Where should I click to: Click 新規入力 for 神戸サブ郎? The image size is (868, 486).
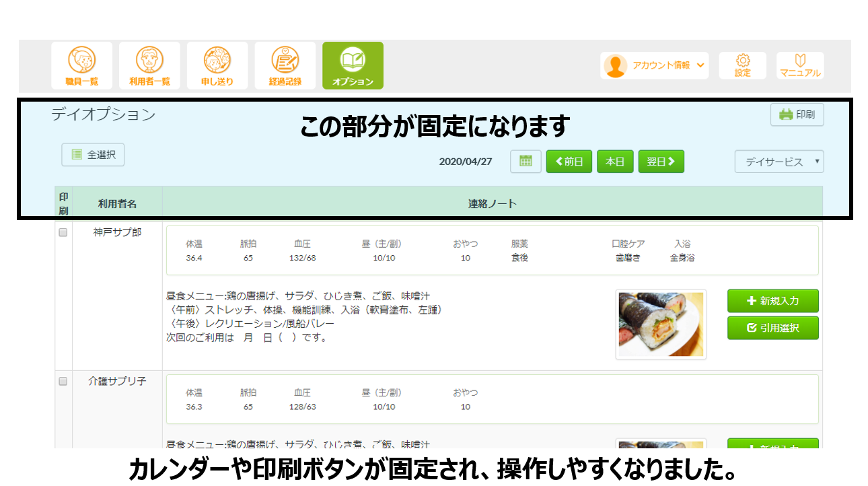(x=772, y=301)
